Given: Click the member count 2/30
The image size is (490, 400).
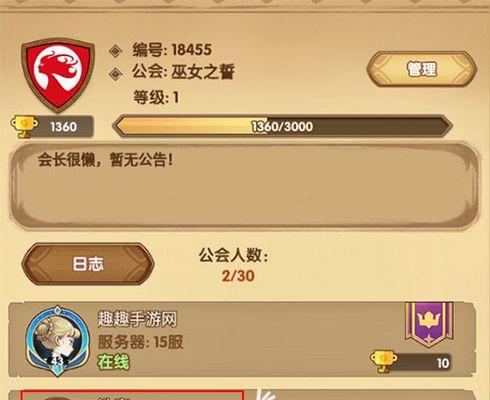Looking at the screenshot, I should click(x=238, y=276).
